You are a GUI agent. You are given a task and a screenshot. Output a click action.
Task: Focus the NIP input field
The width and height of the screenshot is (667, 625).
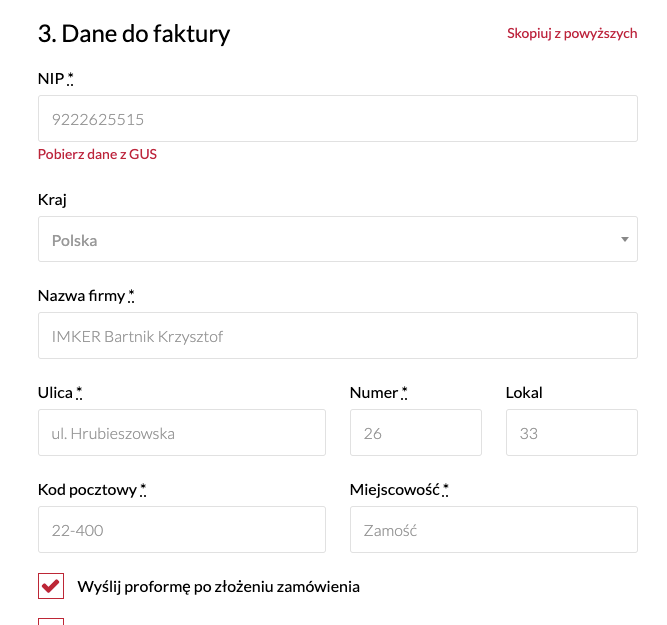click(x=337, y=119)
